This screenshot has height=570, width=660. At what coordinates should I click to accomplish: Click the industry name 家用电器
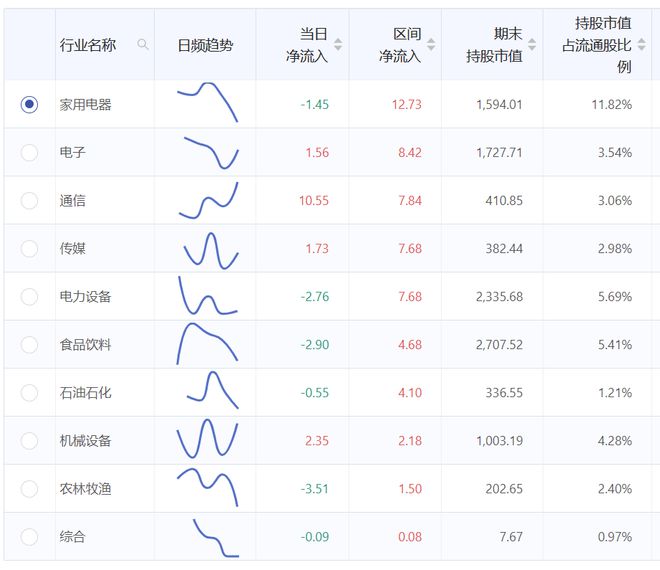85,104
